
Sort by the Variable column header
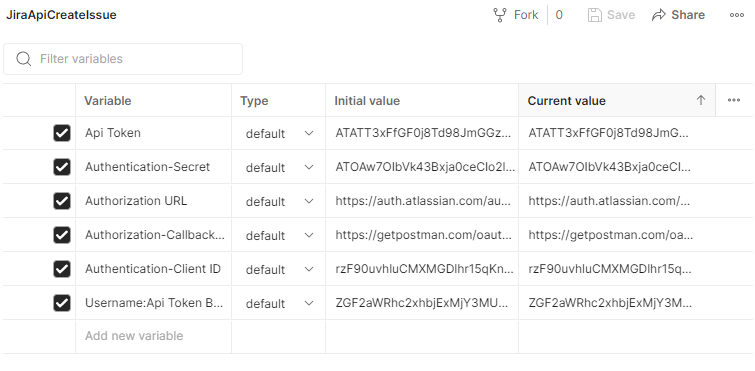[x=108, y=101]
